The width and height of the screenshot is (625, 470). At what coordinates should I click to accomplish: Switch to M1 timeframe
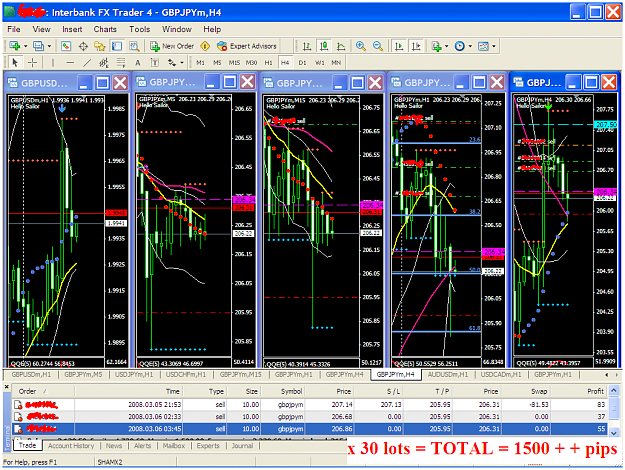point(200,63)
